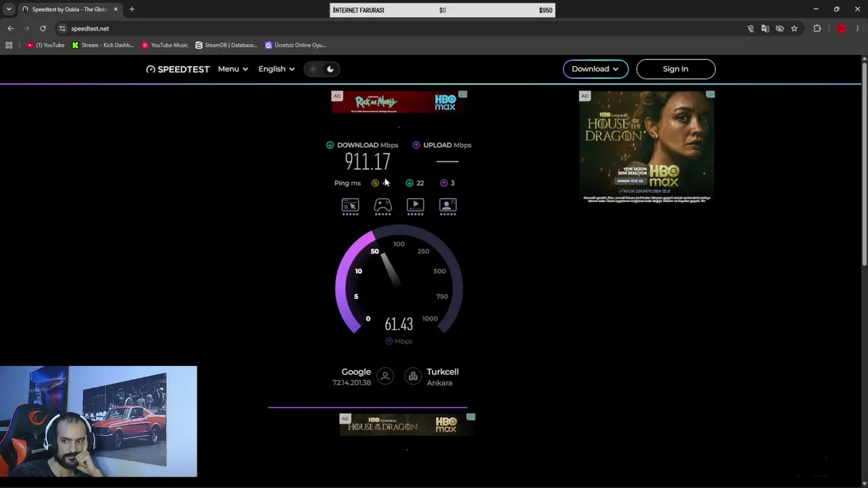Click the IP address 72.14.201.38
The width and height of the screenshot is (868, 488).
pyautogui.click(x=351, y=383)
